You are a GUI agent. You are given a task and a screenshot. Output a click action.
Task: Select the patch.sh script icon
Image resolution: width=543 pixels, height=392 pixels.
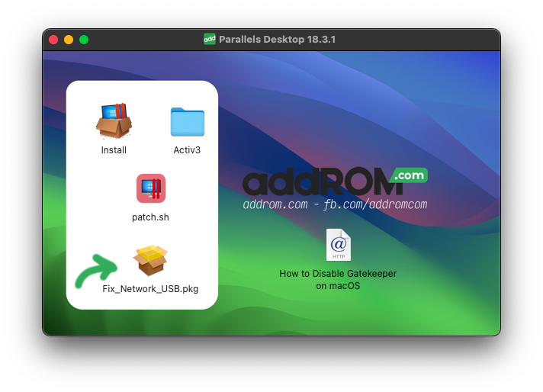[x=151, y=188]
